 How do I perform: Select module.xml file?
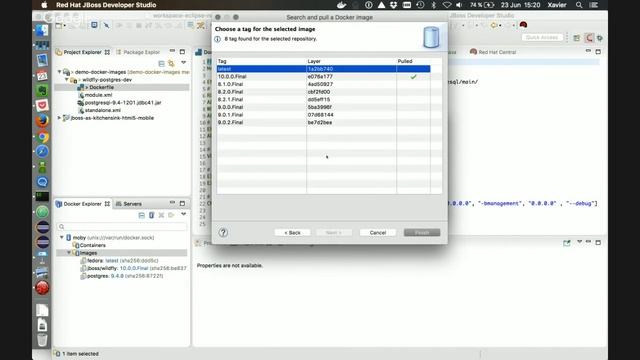(x=95, y=95)
